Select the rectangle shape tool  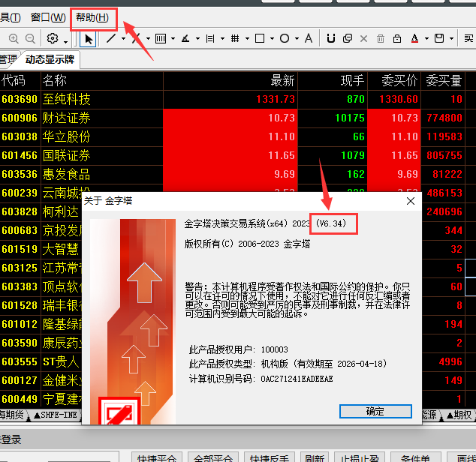pos(260,39)
